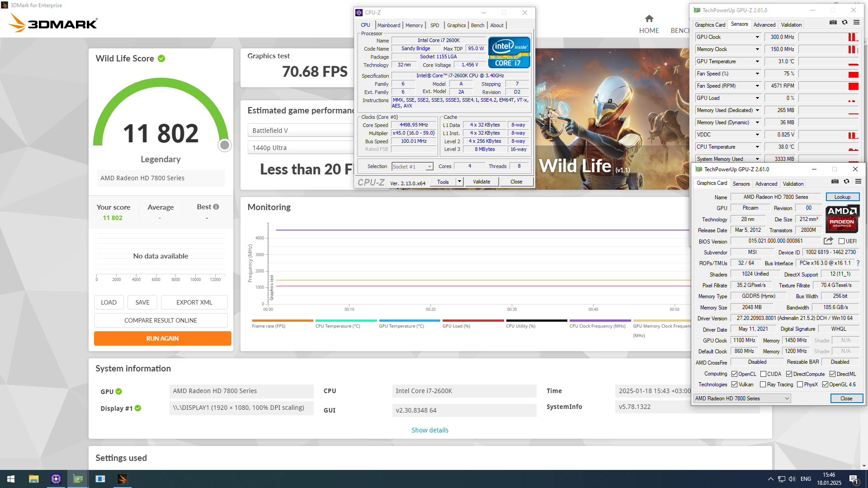Click the RUN AGAIN button
Screen dimensions: 868x488
pyautogui.click(x=163, y=338)
